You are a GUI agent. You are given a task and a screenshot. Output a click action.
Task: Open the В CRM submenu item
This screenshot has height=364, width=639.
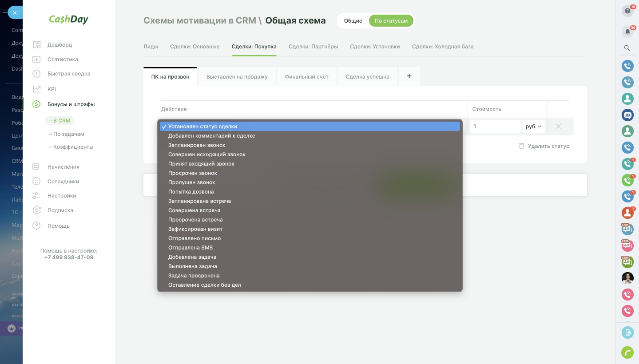60,121
